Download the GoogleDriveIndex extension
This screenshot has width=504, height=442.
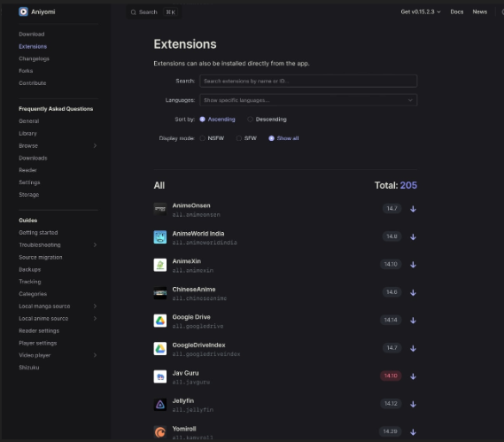click(413, 348)
